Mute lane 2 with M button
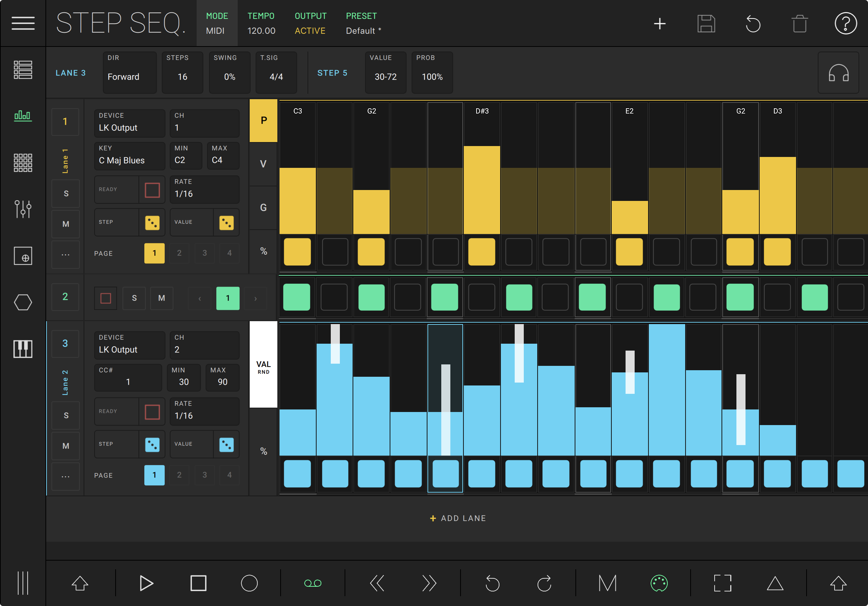The width and height of the screenshot is (868, 606). click(161, 298)
